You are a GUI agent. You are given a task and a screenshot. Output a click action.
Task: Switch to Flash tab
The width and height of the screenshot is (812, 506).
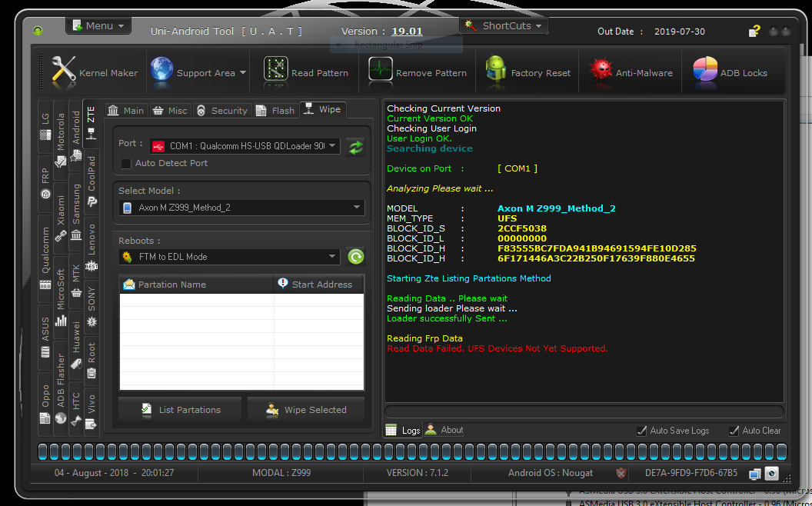tap(277, 110)
